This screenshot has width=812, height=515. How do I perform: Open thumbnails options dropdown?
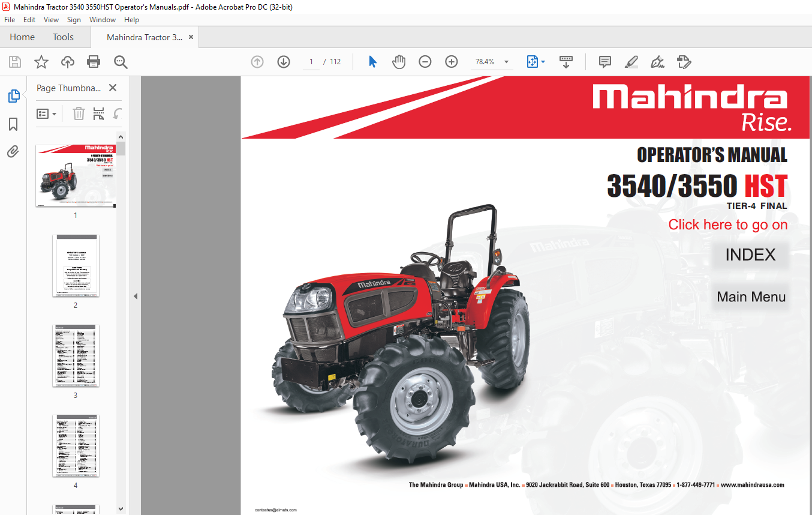coord(47,113)
